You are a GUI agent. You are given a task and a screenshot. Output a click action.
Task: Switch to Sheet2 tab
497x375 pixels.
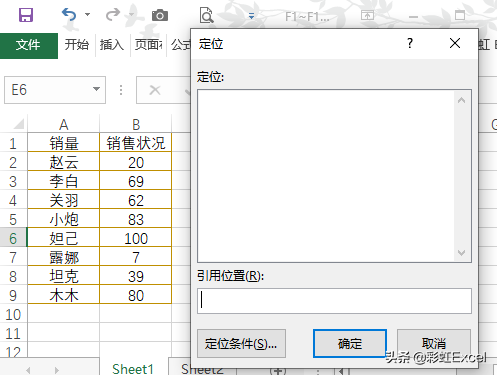pos(202,369)
